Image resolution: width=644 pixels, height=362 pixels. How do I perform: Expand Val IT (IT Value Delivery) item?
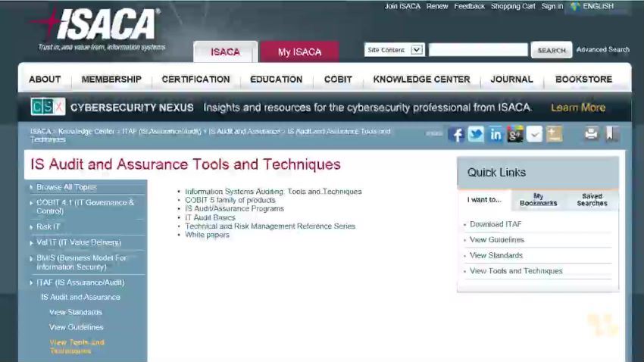31,243
